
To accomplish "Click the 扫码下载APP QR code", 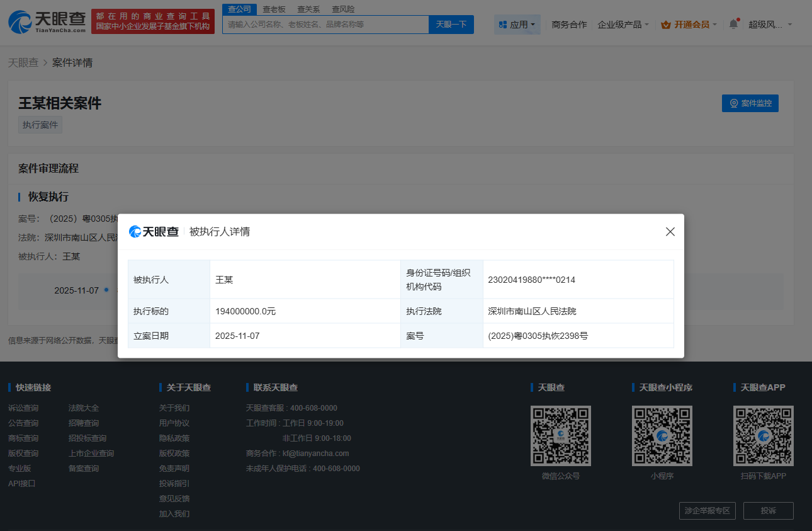I will click(763, 436).
